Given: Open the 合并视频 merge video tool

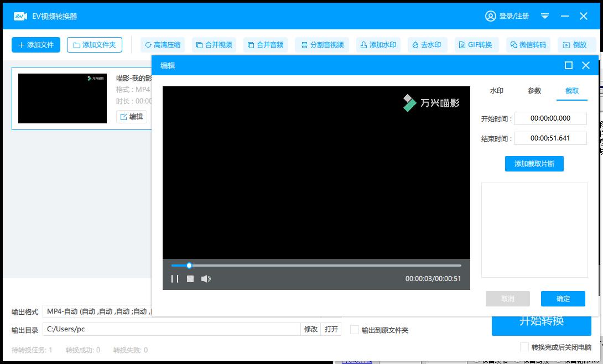Looking at the screenshot, I should tap(214, 45).
